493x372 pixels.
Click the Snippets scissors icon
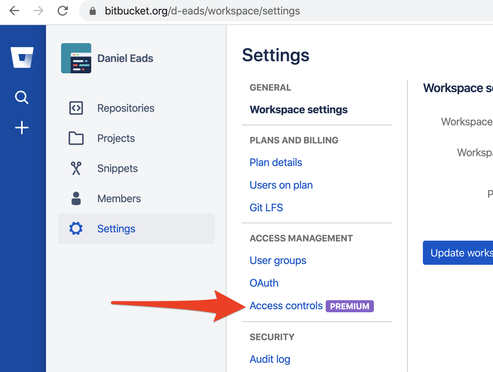click(76, 168)
